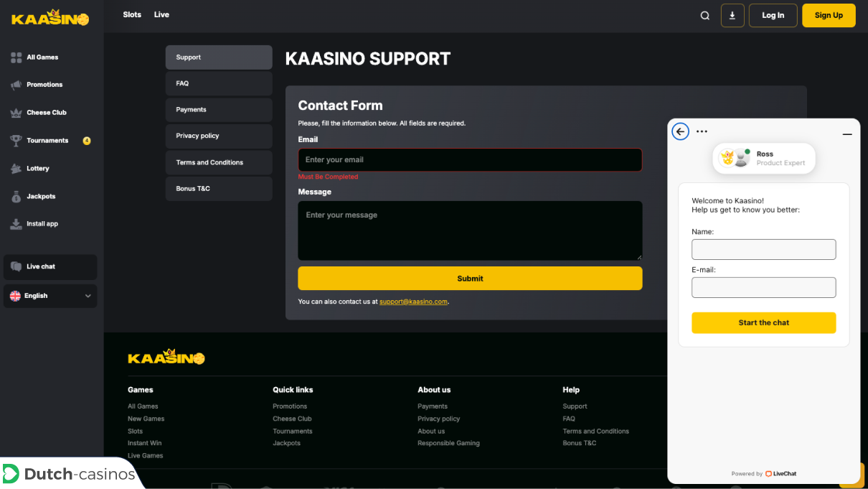
Task: Open footer Privacy policy link
Action: (439, 419)
